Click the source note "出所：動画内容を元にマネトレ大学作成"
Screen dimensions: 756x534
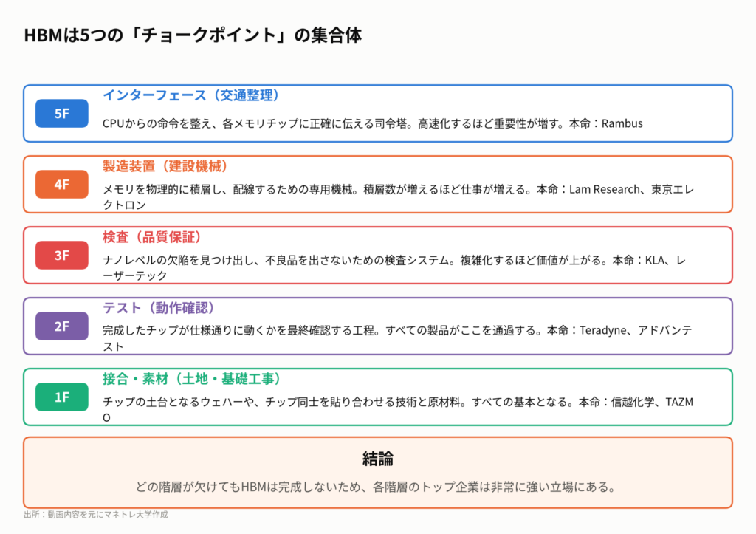coord(96,515)
